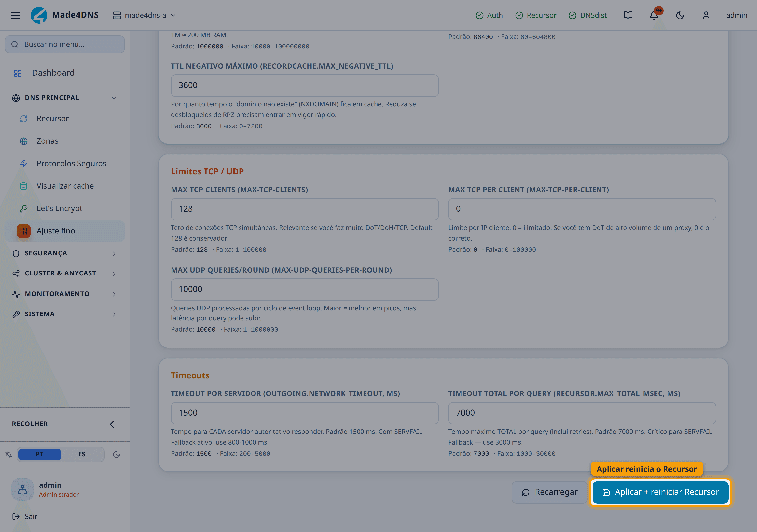Click Aplicar + reiniciar Recursor button

click(660, 492)
